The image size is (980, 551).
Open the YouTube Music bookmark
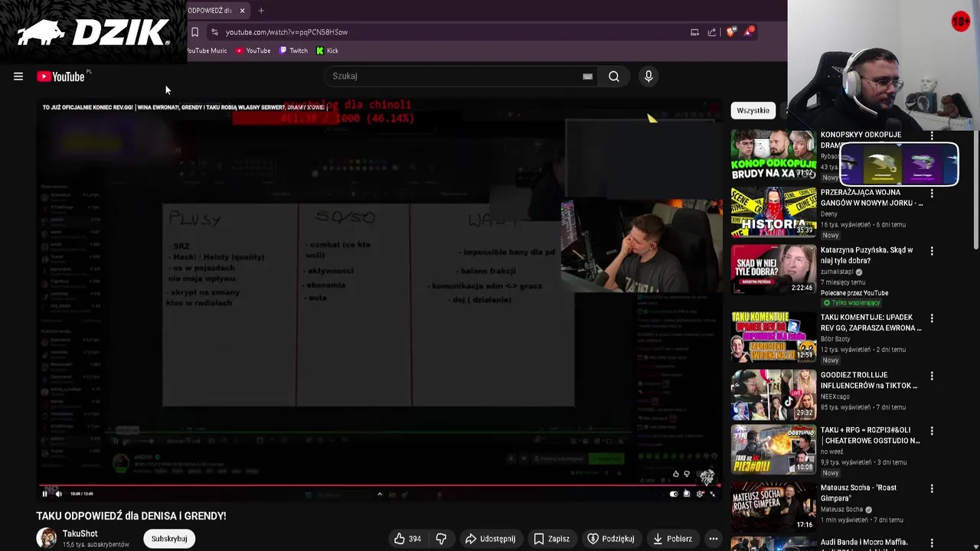pos(207,51)
